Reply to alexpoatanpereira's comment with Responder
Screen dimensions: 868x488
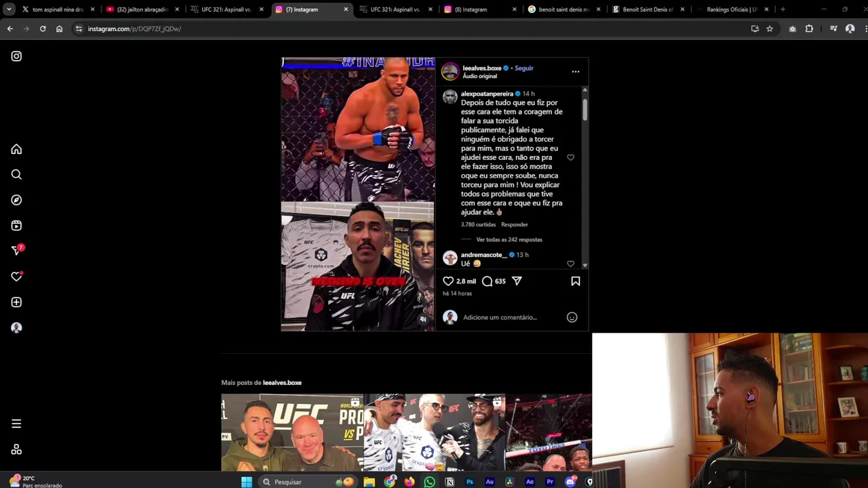coord(514,224)
